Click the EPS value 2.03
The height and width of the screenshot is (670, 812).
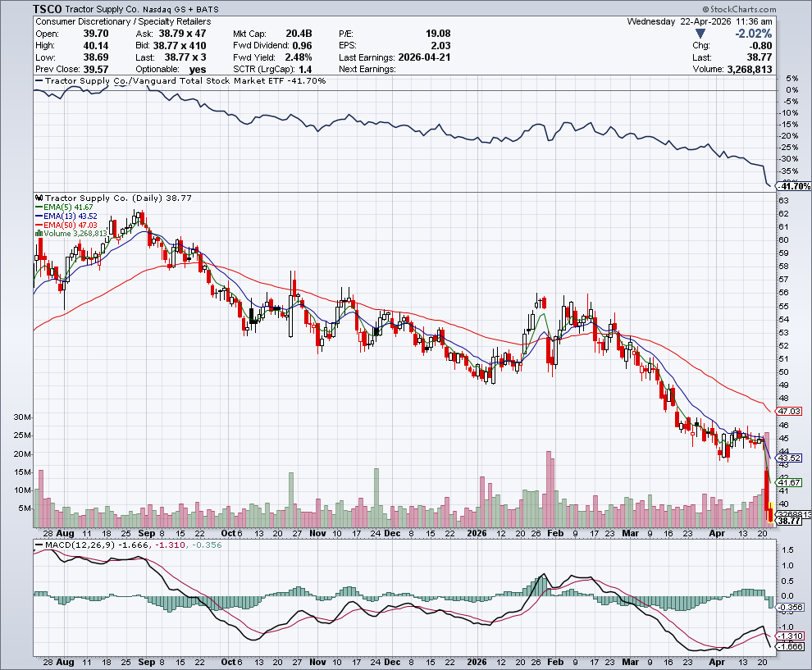[x=440, y=46]
